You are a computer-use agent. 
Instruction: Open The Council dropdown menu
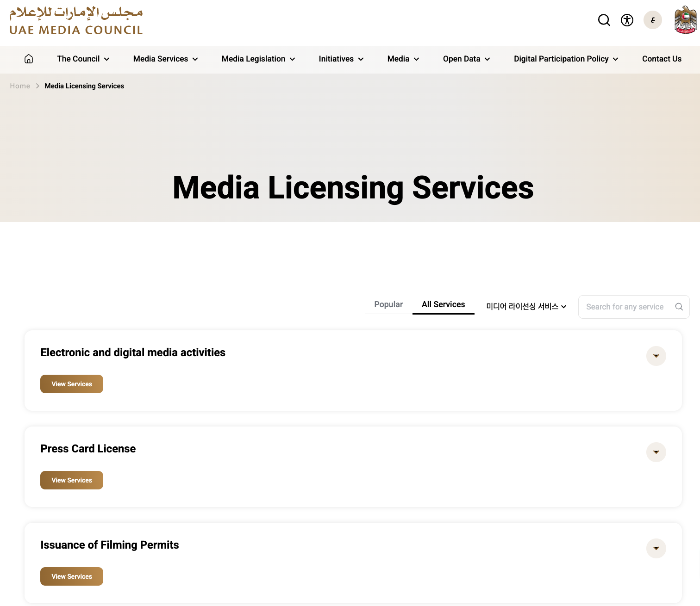click(83, 59)
